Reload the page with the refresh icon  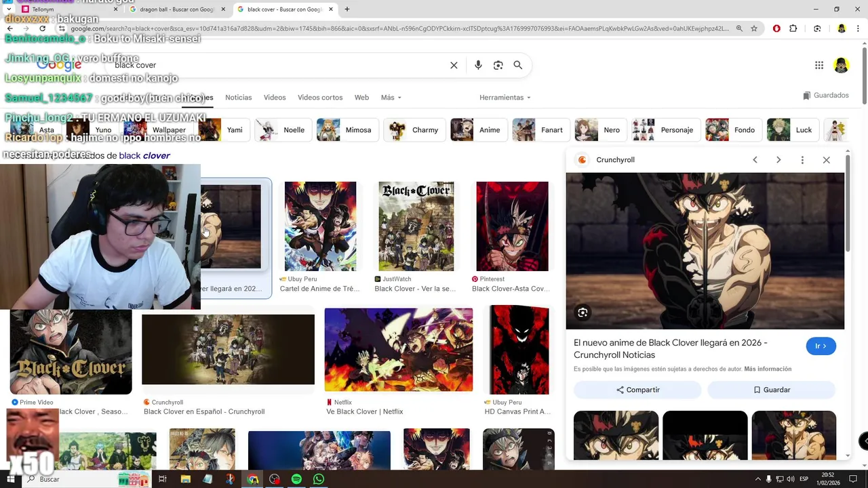click(x=43, y=28)
